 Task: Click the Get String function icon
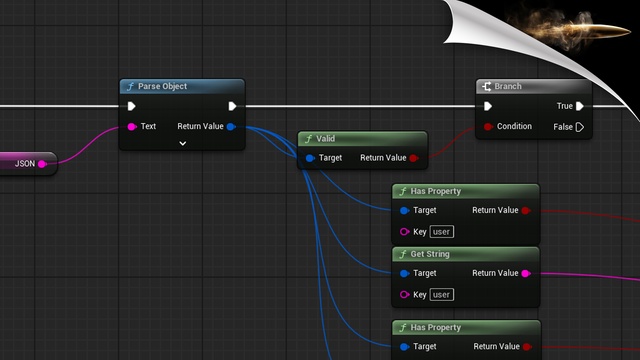tap(403, 254)
